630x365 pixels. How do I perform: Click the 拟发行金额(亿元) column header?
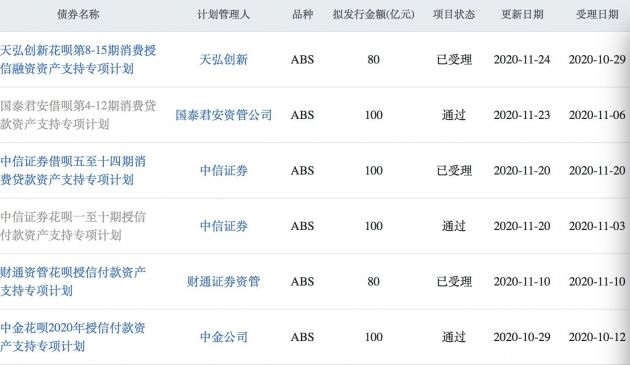pos(374,14)
